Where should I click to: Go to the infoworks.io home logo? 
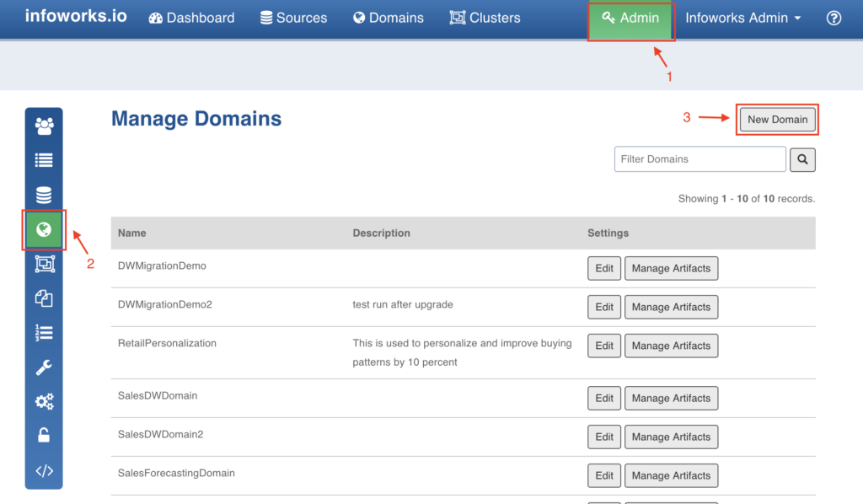coord(76,16)
